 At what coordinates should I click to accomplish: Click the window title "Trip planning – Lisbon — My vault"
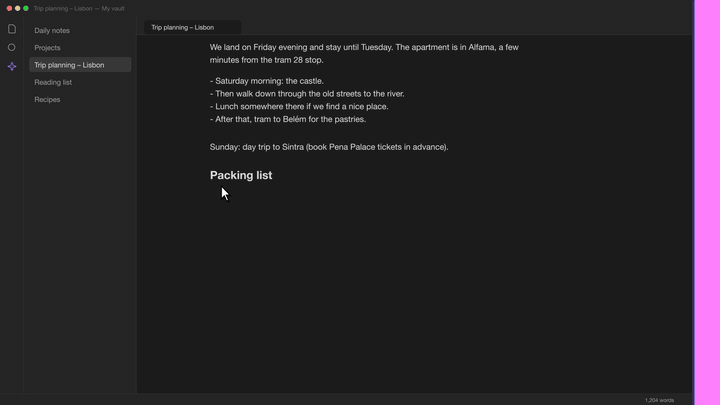79,8
